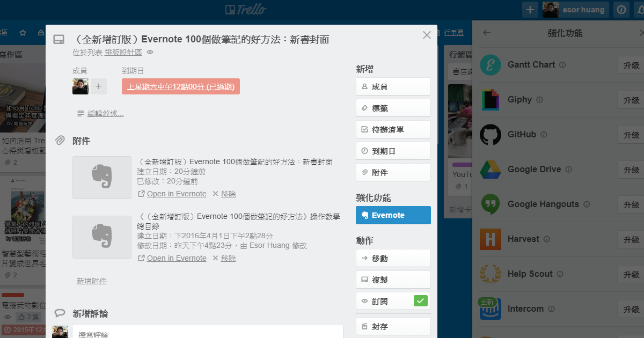Image resolution: width=644 pixels, height=338 pixels.
Task: Set 到期日 from sidebar
Action: coord(393,151)
